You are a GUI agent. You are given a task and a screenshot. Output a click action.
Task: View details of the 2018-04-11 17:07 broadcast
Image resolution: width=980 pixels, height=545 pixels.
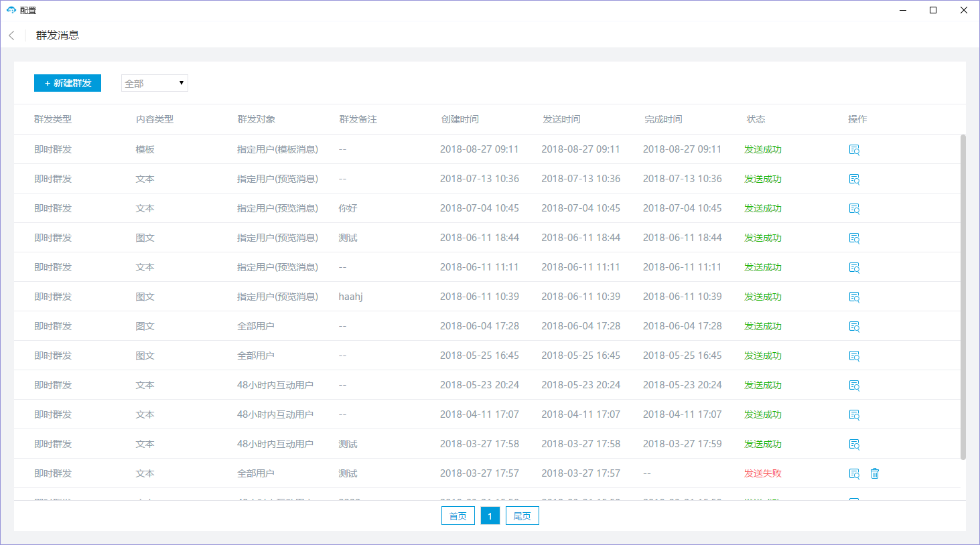[854, 415]
